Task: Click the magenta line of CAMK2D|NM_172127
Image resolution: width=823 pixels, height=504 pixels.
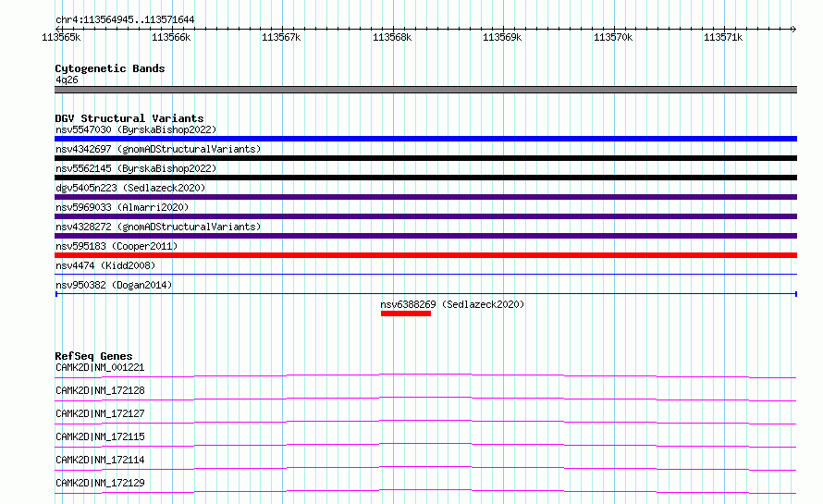Action: (425, 422)
